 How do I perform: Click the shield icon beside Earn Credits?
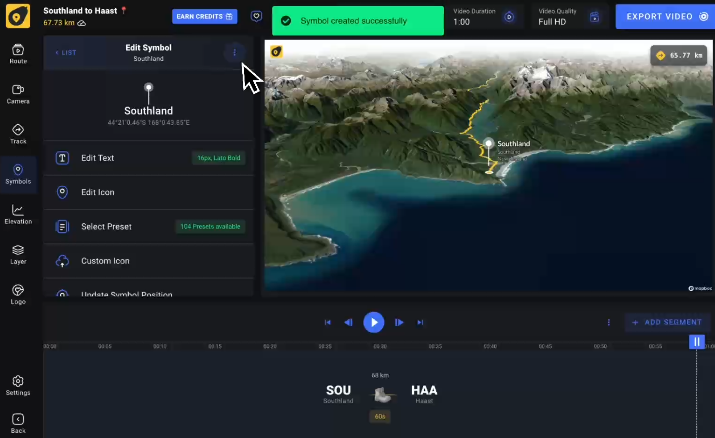[256, 17]
